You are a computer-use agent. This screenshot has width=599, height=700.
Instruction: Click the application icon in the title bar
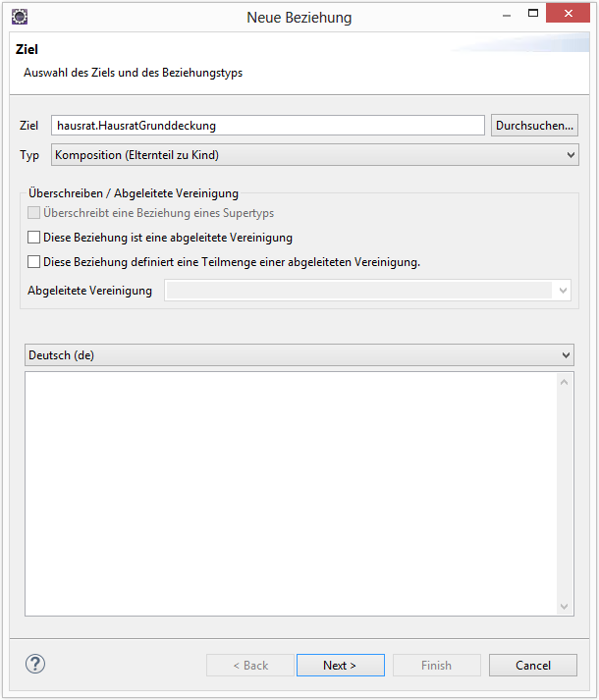pyautogui.click(x=19, y=17)
